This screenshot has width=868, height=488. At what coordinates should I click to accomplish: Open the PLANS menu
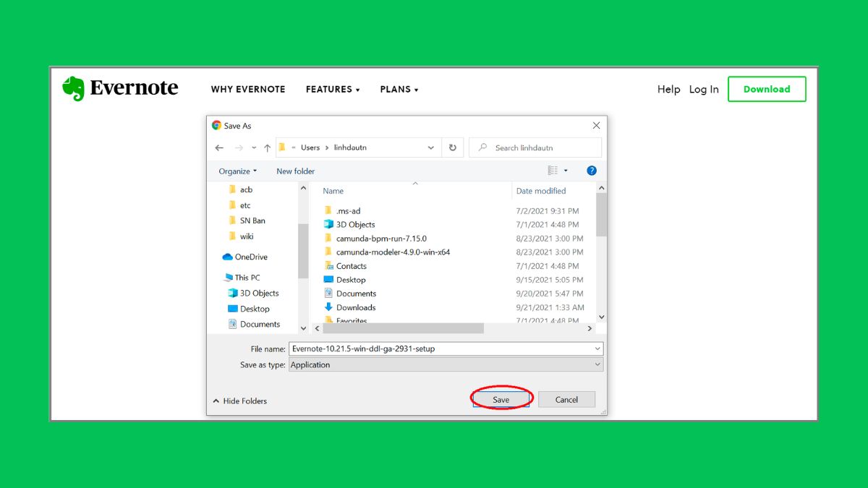tap(399, 89)
